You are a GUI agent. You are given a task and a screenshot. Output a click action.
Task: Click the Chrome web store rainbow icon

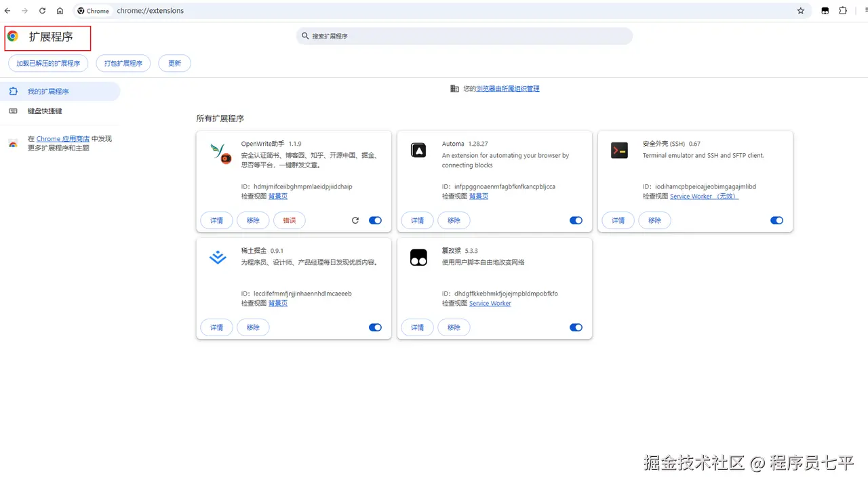click(13, 144)
